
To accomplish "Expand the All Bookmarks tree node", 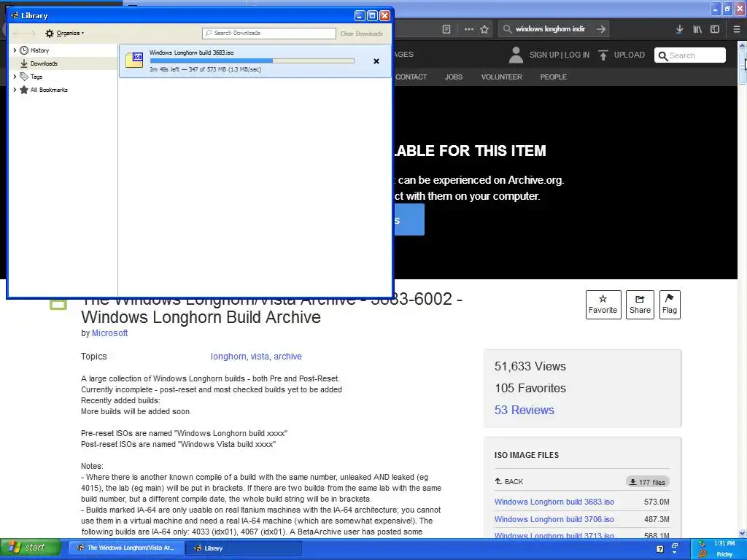I will point(15,90).
